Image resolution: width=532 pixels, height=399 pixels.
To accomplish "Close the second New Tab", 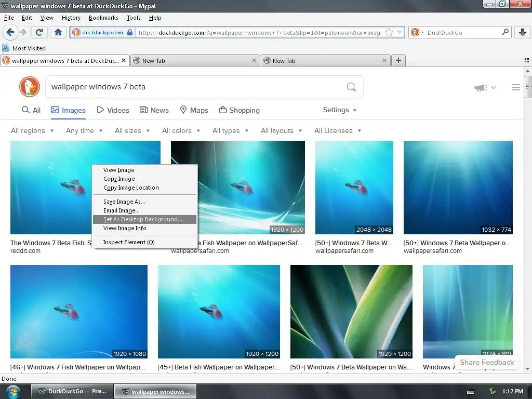I will point(384,60).
